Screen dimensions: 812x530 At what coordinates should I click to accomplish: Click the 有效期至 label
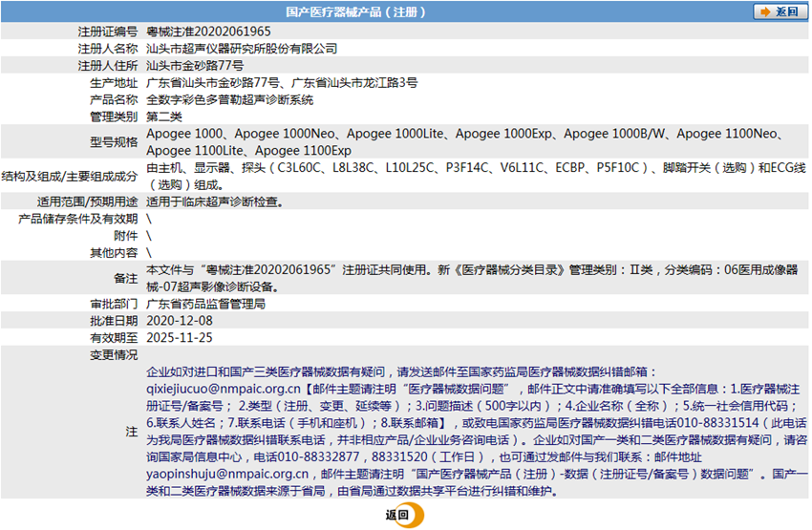(114, 338)
